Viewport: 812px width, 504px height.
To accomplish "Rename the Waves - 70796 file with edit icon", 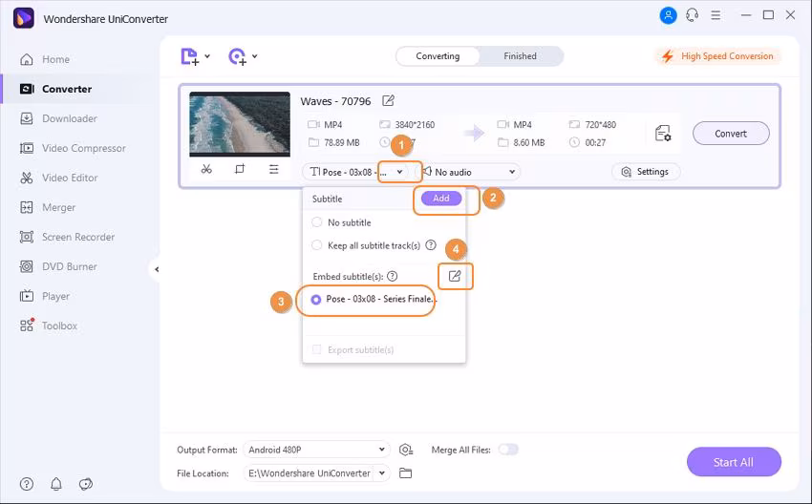I will tap(388, 100).
